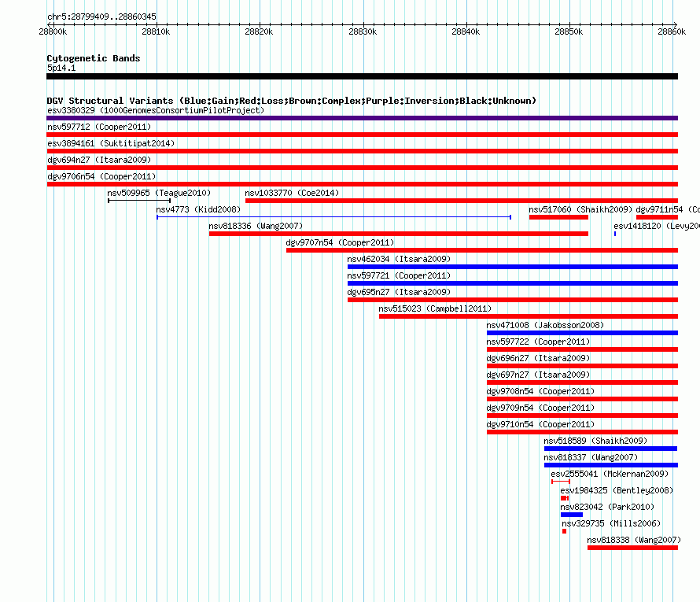
Task: Open nsv818336 (Wang2007) variant label
Action: click(256, 226)
